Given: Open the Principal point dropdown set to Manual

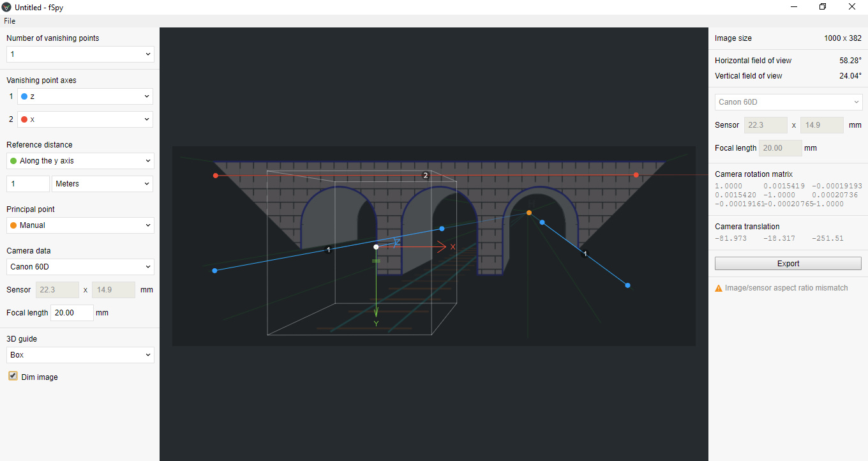Looking at the screenshot, I should pos(80,225).
